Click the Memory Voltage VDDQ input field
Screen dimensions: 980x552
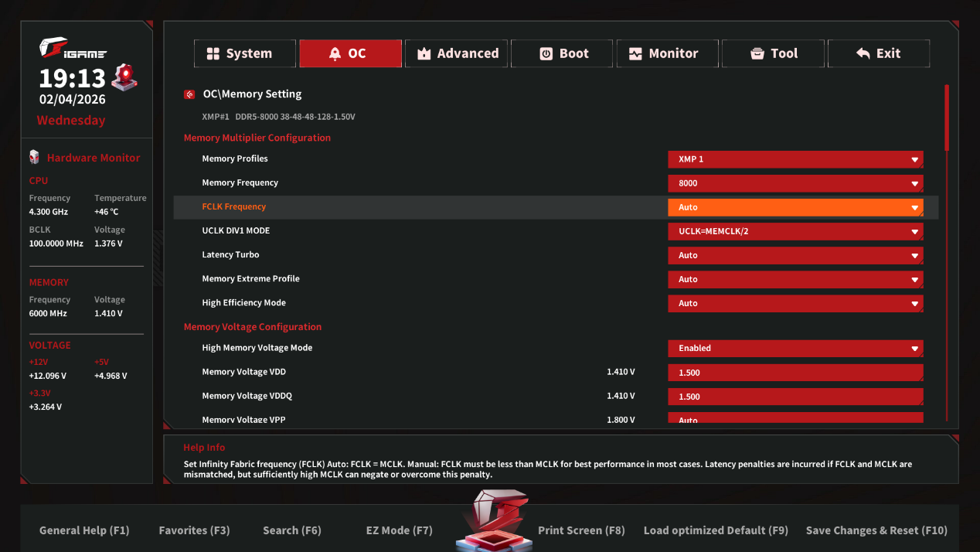(x=795, y=397)
